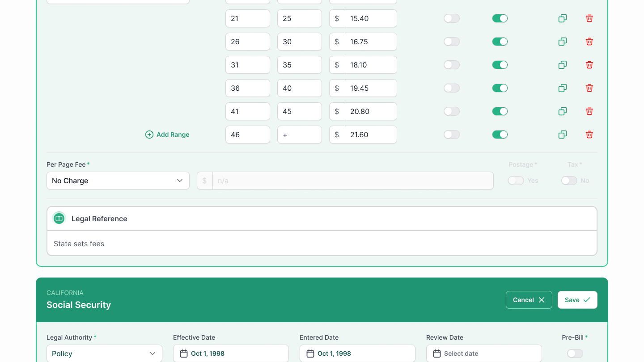Turn off the green toggle in the 21.60 row
The height and width of the screenshot is (362, 644).
click(x=500, y=135)
